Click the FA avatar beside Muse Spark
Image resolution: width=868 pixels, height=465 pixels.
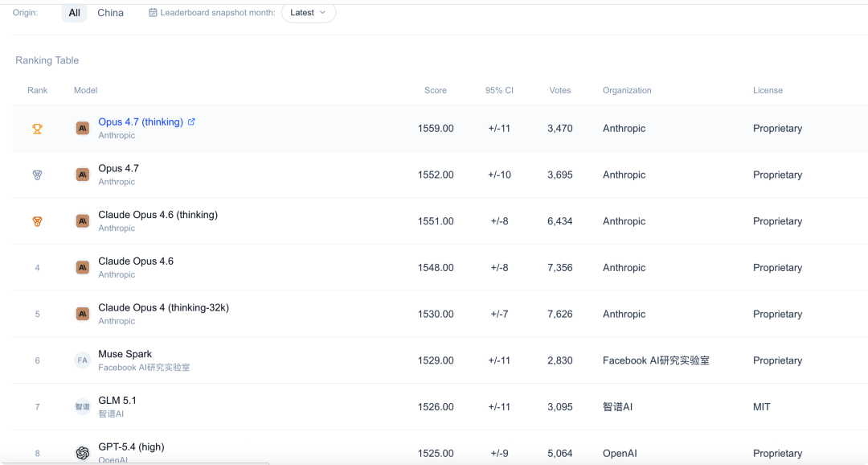click(x=83, y=360)
